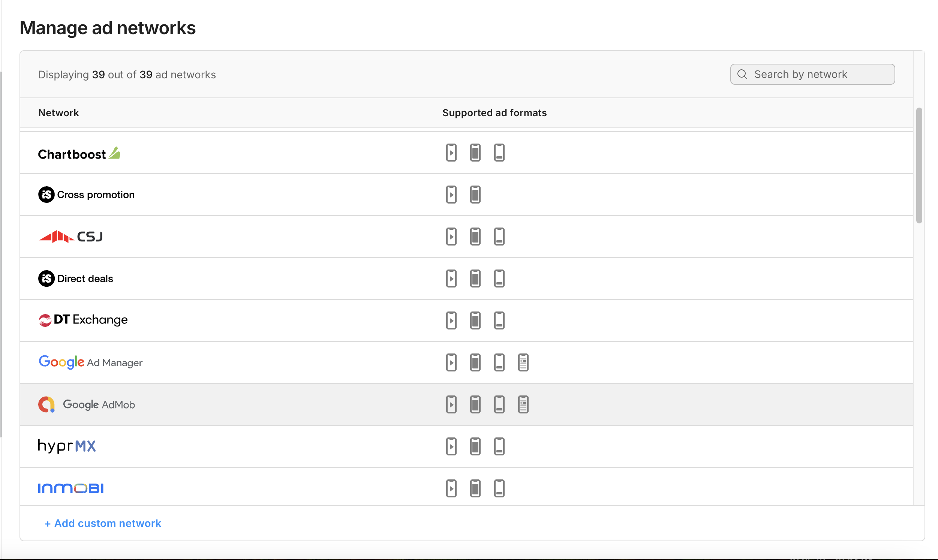Click InMobi banner format icon
938x560 pixels.
499,488
